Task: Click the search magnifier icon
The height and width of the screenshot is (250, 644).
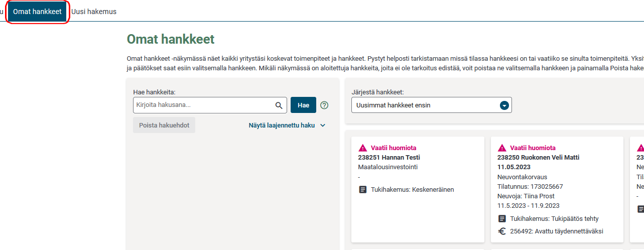Action: (279, 105)
